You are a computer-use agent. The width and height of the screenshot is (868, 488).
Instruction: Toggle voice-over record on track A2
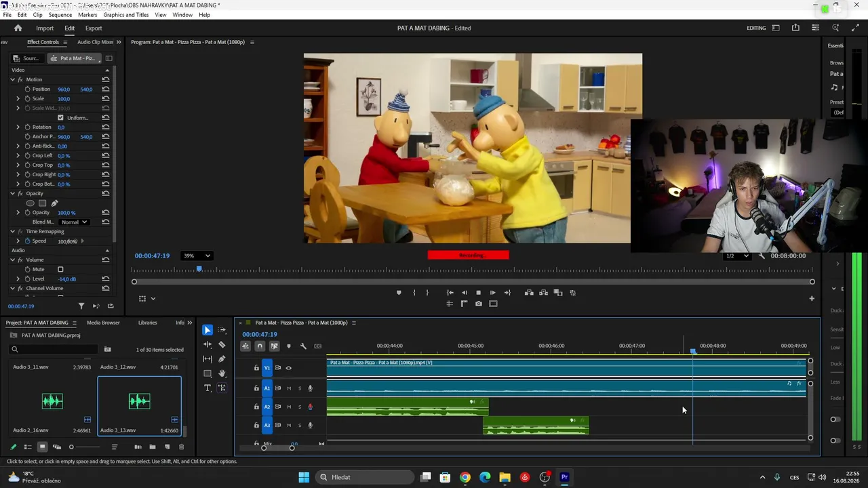(x=311, y=407)
